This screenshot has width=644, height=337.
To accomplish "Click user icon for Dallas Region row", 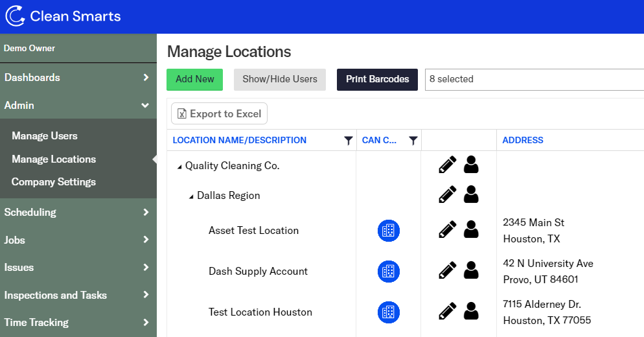I will coord(471,194).
